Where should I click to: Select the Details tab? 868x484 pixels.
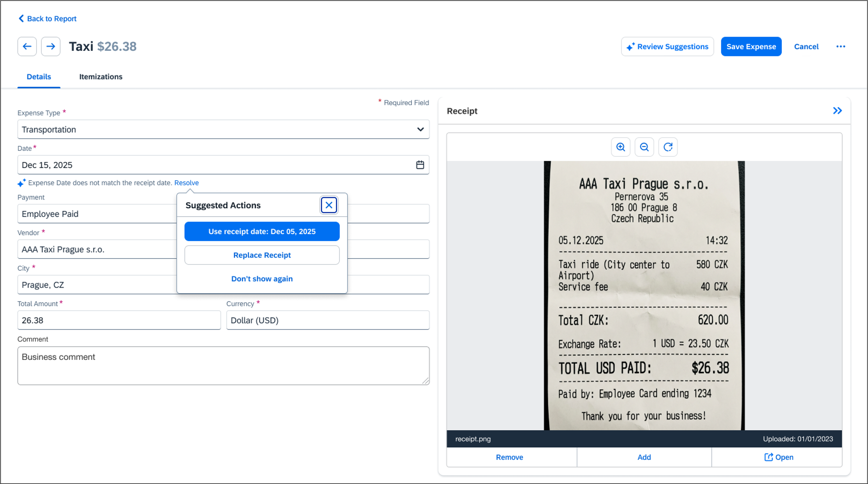pyautogui.click(x=39, y=77)
